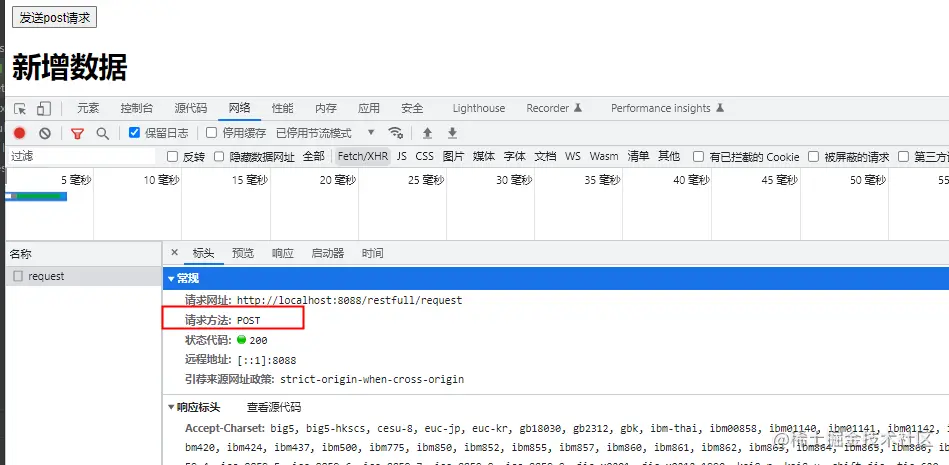Filter requests by Fetch/XHR

click(363, 156)
